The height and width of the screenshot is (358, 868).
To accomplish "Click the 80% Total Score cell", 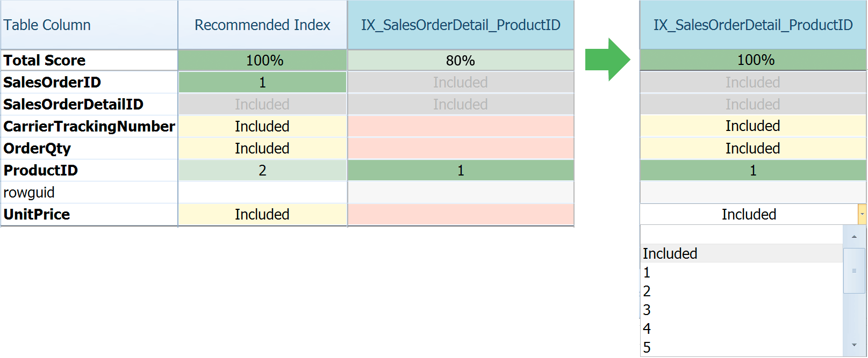I will (x=460, y=61).
